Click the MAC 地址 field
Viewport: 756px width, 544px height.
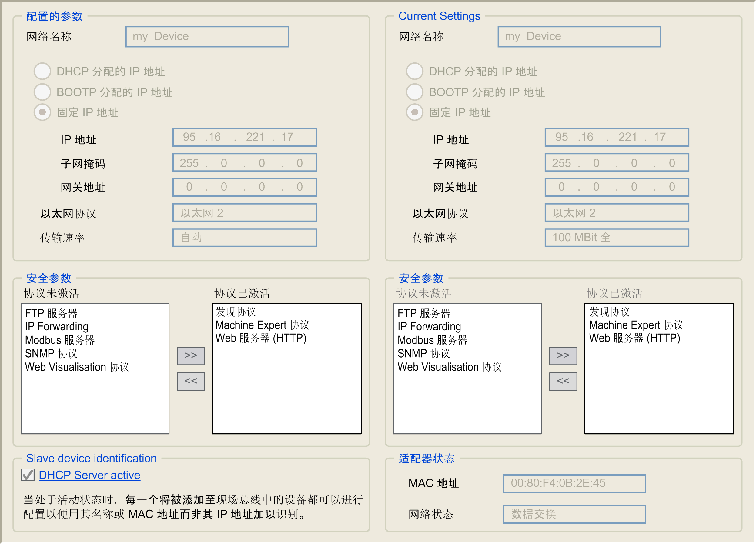click(574, 483)
